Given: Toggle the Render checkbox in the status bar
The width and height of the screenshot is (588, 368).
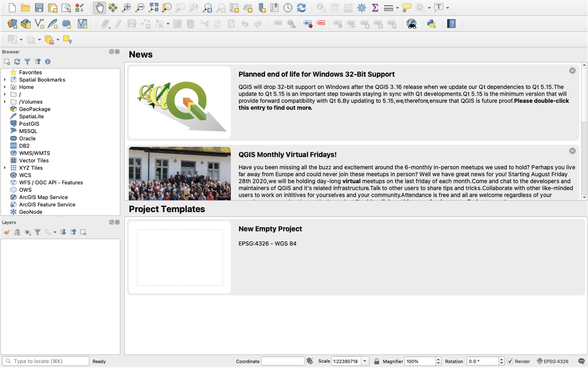Looking at the screenshot, I should click(511, 361).
